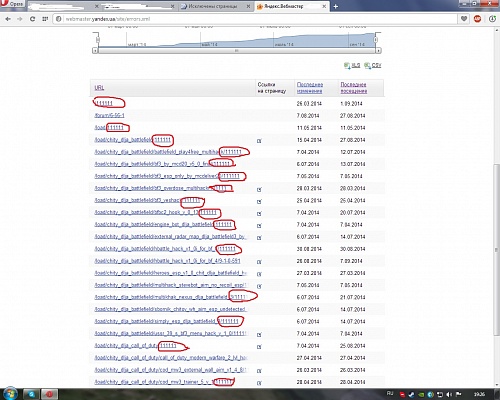The image size is (500, 400).
Task: Click the 15.04.2014 date cell
Action: pyautogui.click(x=309, y=140)
